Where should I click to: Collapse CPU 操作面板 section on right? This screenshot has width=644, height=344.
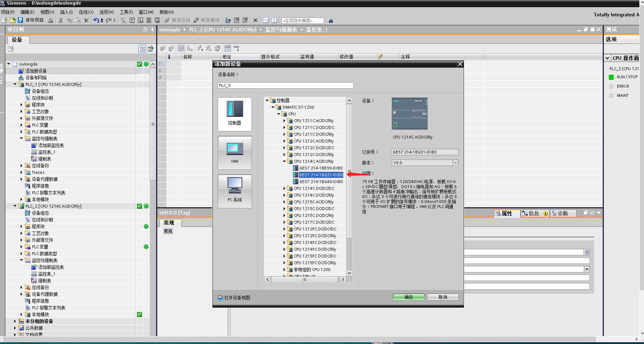click(607, 58)
